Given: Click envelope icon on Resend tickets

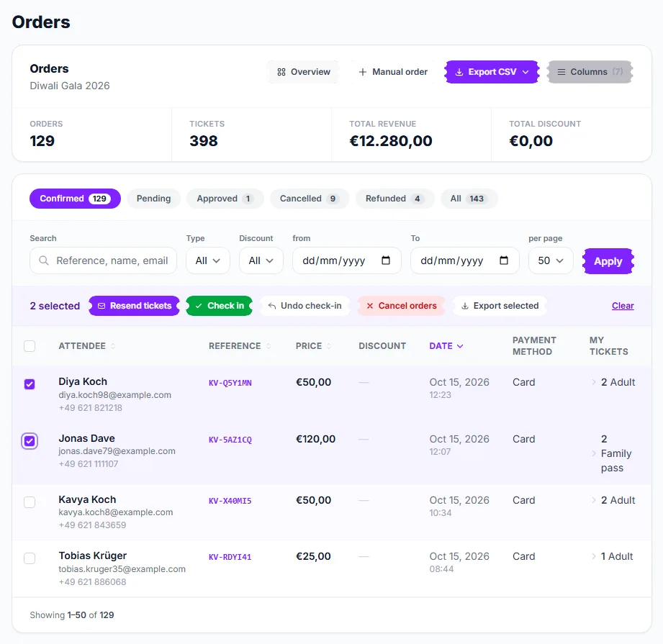Looking at the screenshot, I should click(x=102, y=306).
